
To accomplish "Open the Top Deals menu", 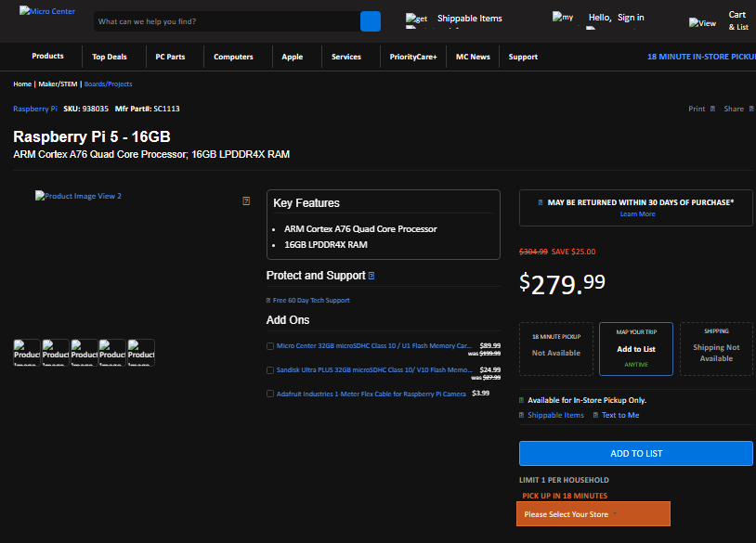I will (110, 57).
